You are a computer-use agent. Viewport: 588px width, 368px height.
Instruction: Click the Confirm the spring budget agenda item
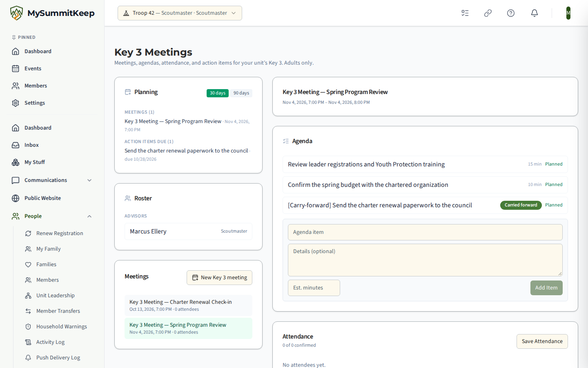(425, 185)
